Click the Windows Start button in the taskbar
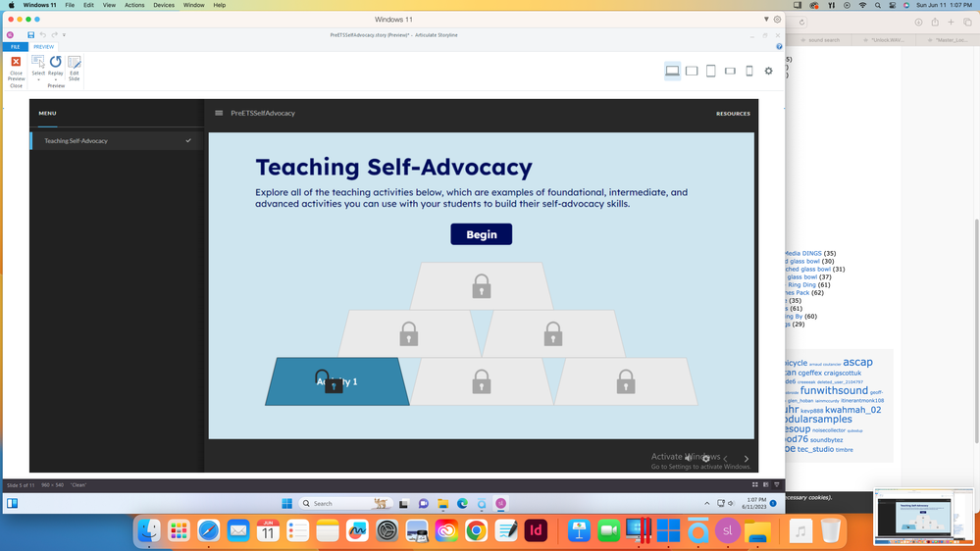 286,504
